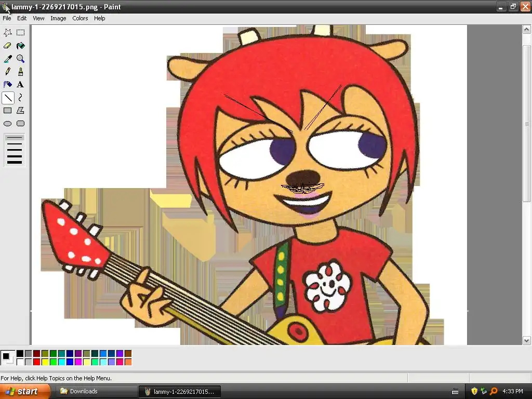Viewport: 532px width, 399px height.
Task: Restore down the Paint window
Action: (x=513, y=7)
